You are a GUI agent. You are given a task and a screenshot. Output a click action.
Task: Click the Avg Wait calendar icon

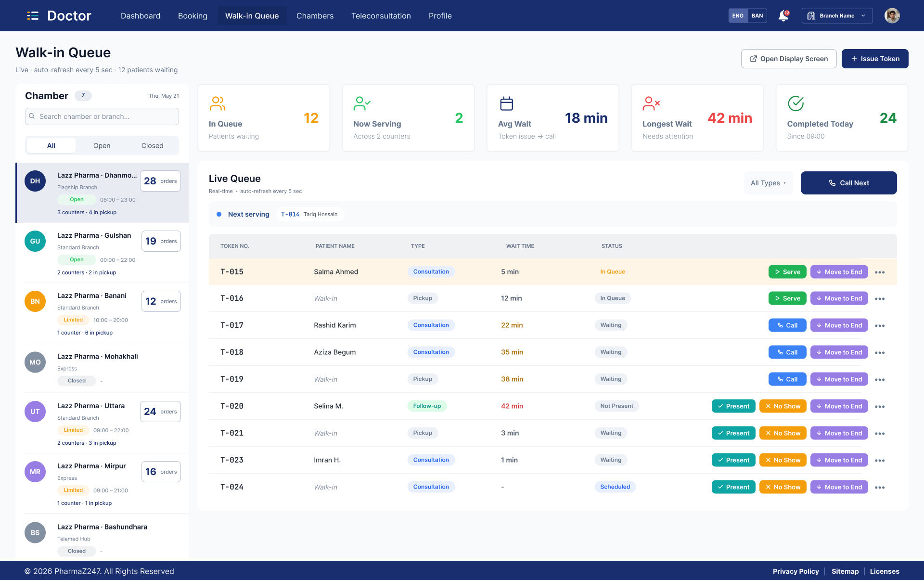click(506, 103)
